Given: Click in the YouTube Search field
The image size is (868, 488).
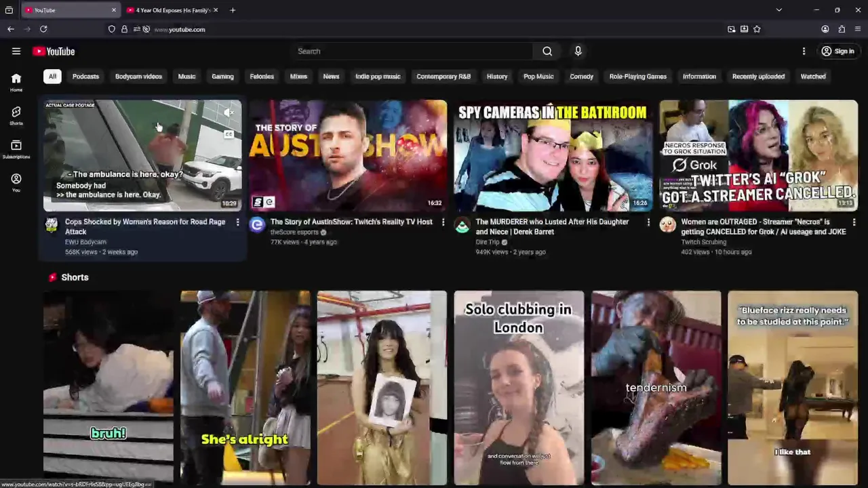Looking at the screenshot, I should point(414,51).
